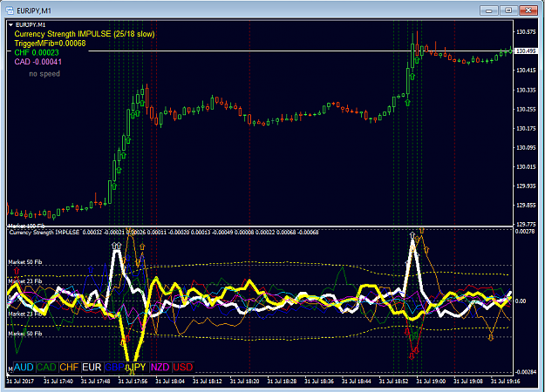This screenshot has width=545, height=392.
Task: Click the blue up arrow near 17:48
Action: coord(91,269)
